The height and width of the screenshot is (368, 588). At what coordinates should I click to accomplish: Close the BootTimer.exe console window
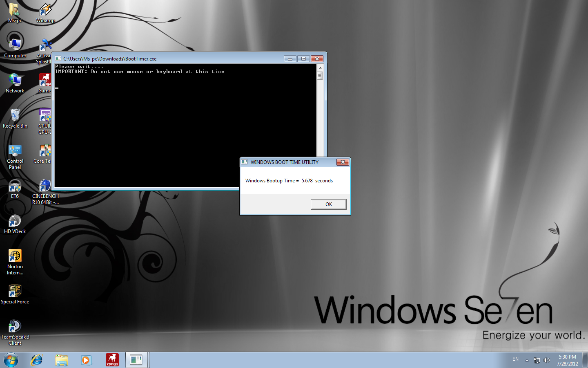pos(317,59)
